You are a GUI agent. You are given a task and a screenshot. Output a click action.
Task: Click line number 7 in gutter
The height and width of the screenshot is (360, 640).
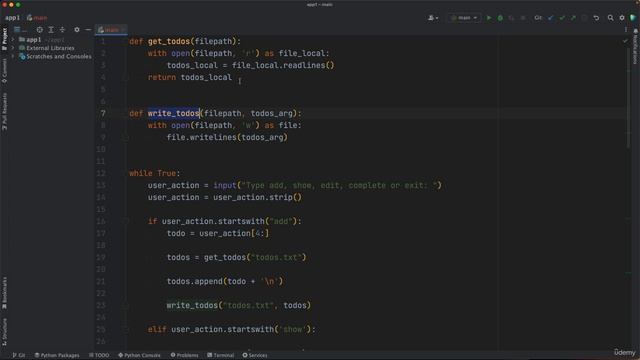[103, 113]
